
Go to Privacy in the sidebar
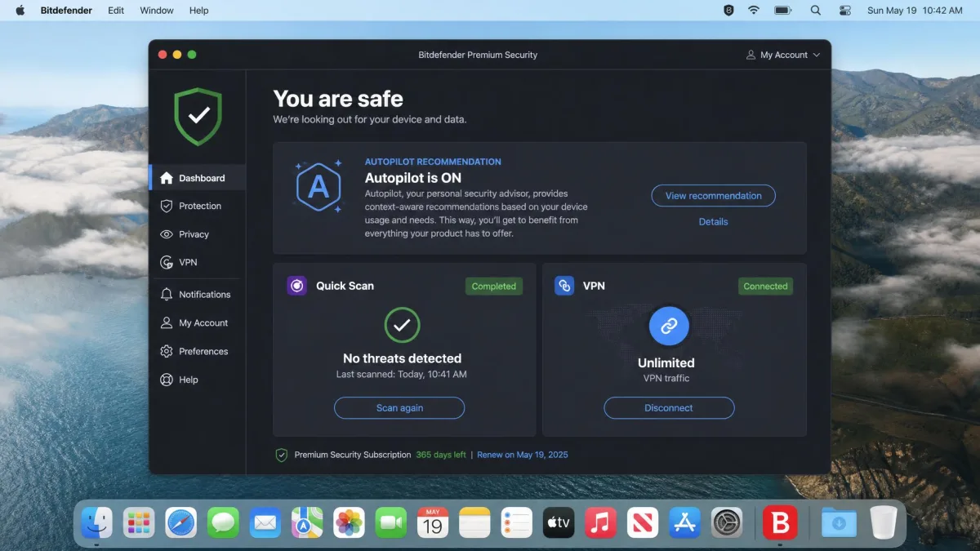pos(197,234)
